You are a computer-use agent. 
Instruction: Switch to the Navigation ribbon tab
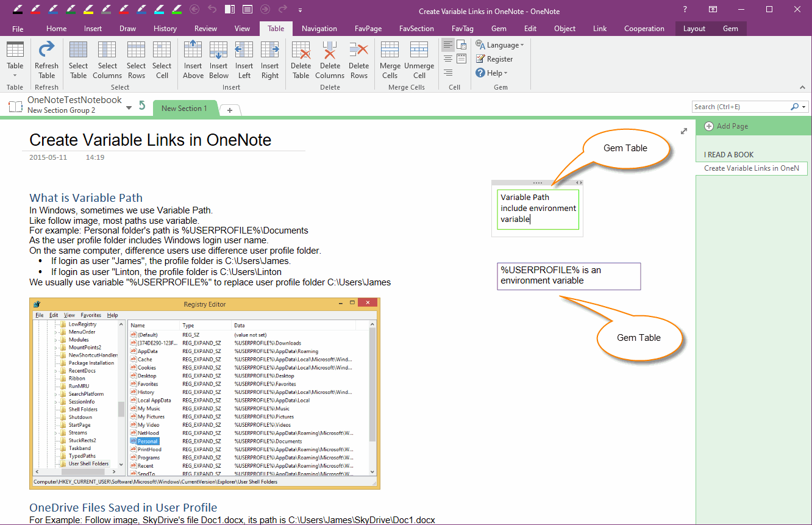[319, 28]
